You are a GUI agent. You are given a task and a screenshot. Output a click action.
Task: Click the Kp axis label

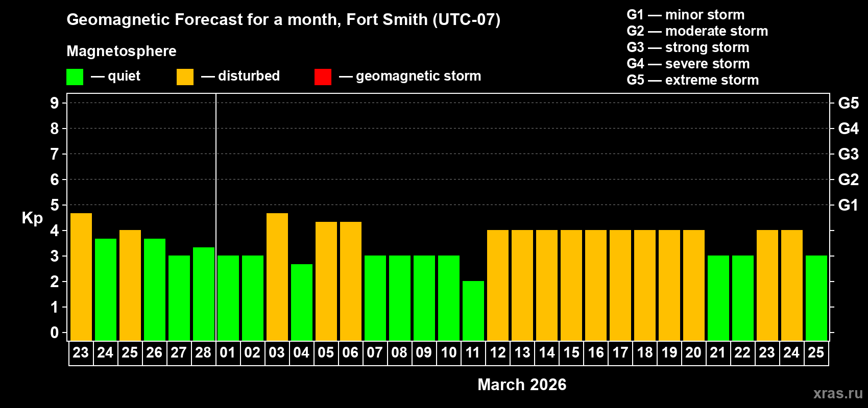[x=32, y=218]
